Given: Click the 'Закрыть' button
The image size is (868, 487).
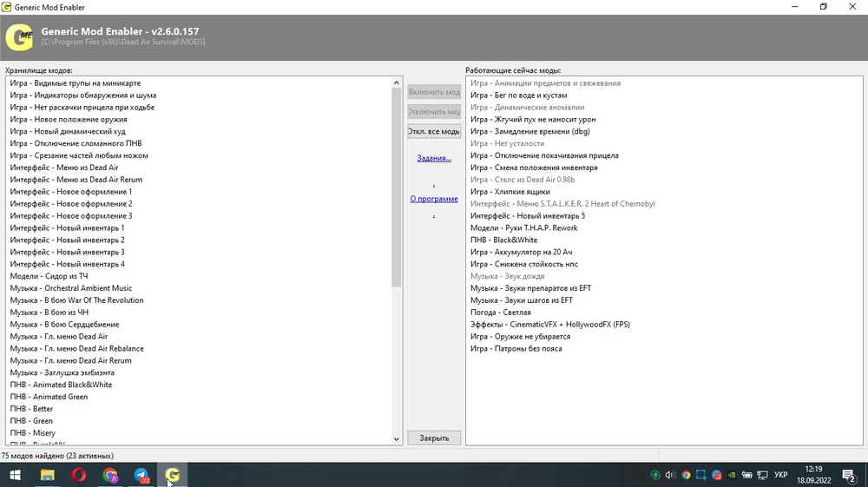Looking at the screenshot, I should coord(434,438).
